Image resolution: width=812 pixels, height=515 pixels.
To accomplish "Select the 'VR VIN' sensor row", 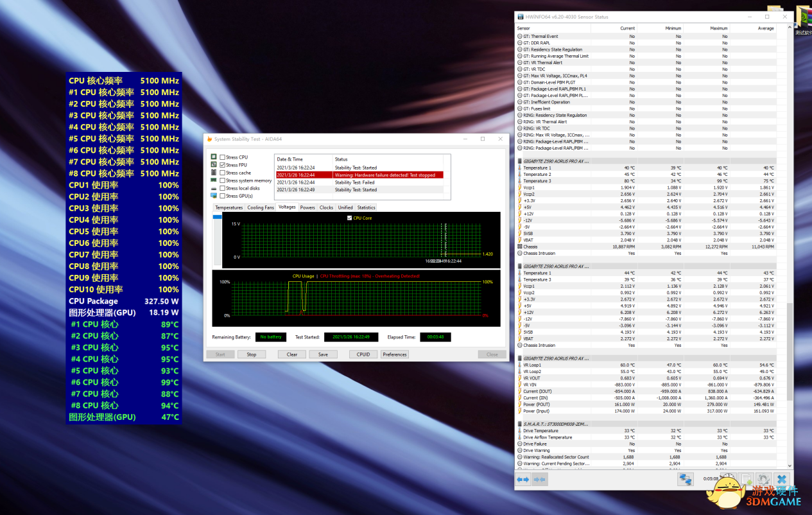I will point(646,385).
